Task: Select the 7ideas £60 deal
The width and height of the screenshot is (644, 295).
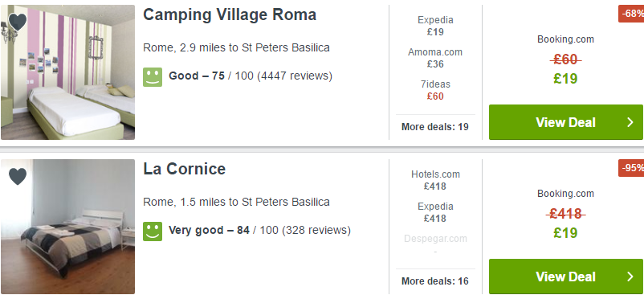Action: click(435, 90)
